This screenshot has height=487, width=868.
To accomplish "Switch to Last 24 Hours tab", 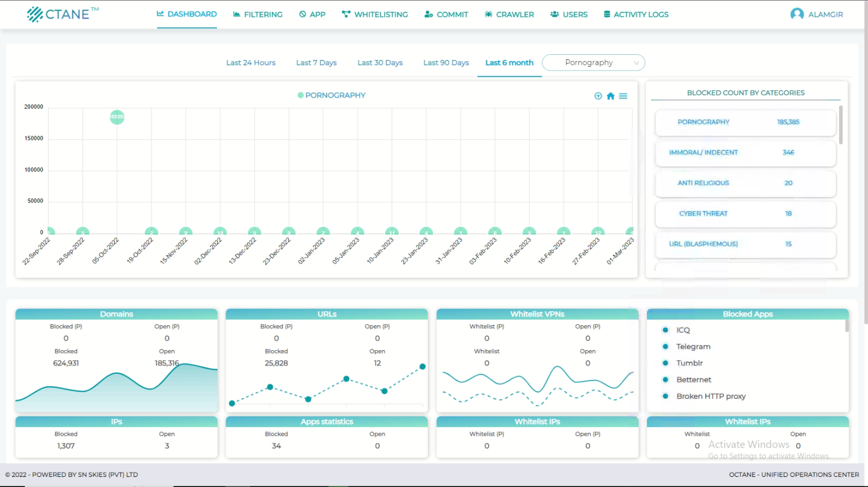I will pos(251,63).
